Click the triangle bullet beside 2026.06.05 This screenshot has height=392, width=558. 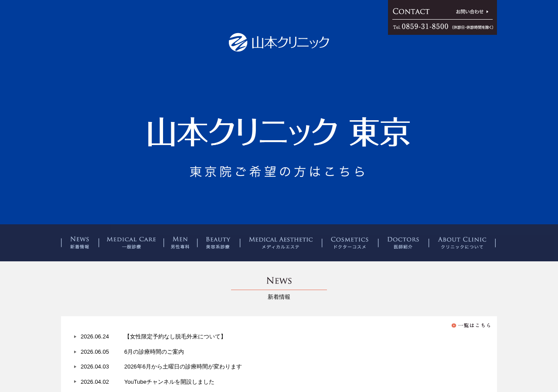pyautogui.click(x=75, y=352)
